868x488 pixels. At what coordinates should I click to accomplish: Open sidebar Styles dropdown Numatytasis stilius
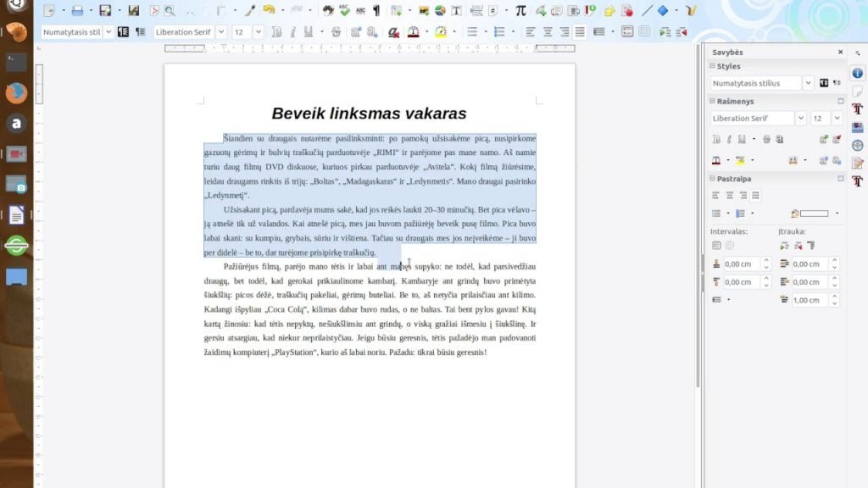click(808, 83)
